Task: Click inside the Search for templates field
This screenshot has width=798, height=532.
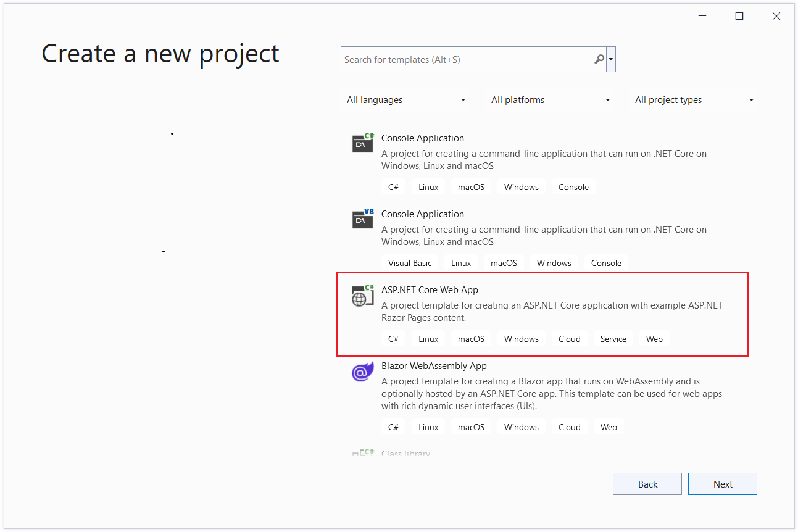Action: point(463,59)
